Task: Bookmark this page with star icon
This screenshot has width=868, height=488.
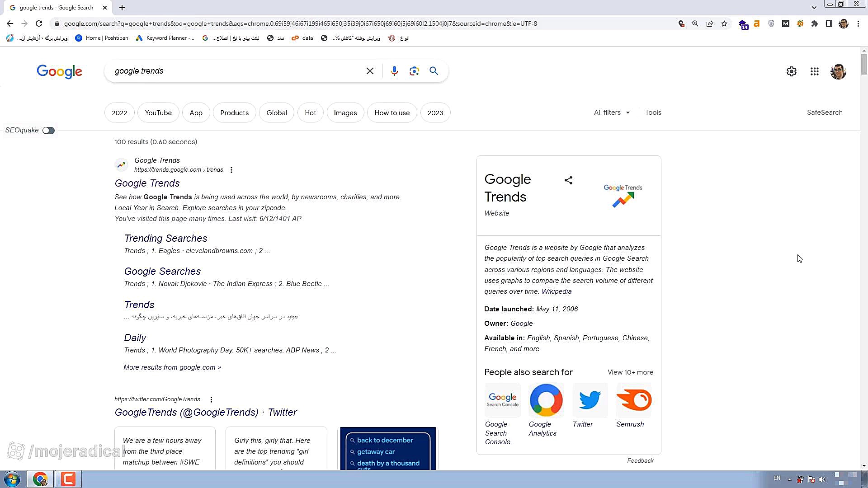Action: [724, 23]
